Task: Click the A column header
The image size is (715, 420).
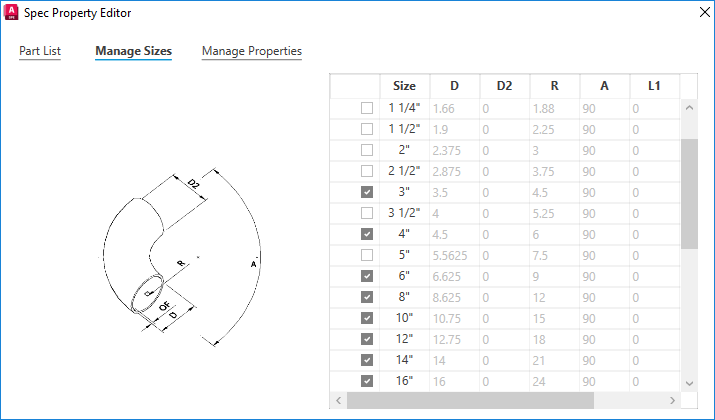Action: pos(605,86)
